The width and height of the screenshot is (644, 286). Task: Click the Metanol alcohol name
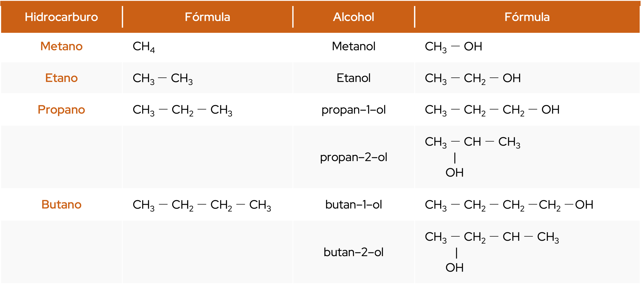(x=354, y=46)
